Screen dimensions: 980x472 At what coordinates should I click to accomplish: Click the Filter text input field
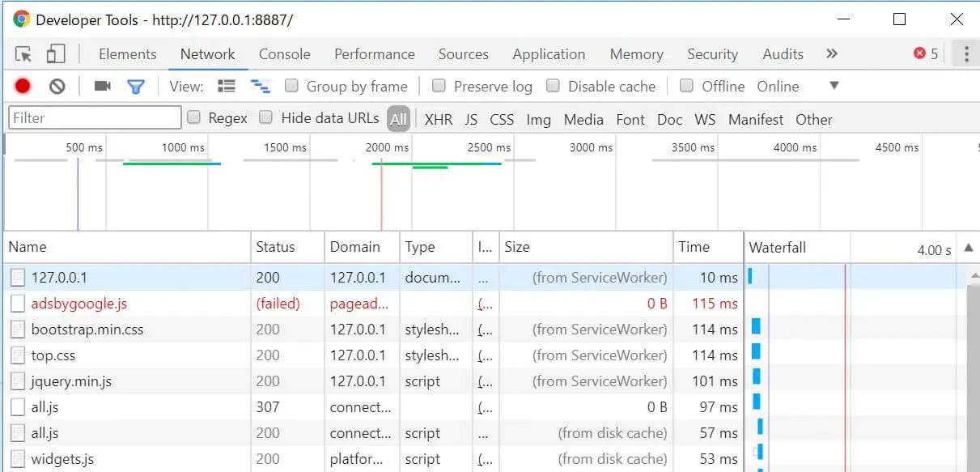tap(95, 118)
